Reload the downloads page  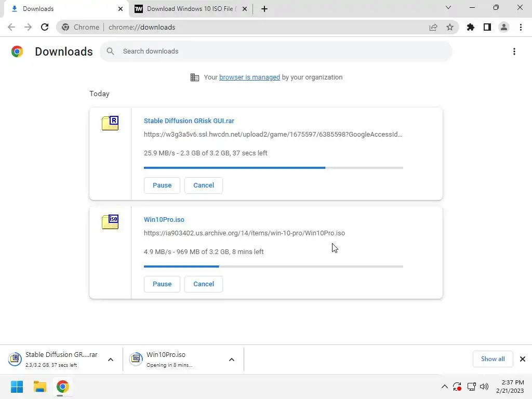[x=45, y=27]
